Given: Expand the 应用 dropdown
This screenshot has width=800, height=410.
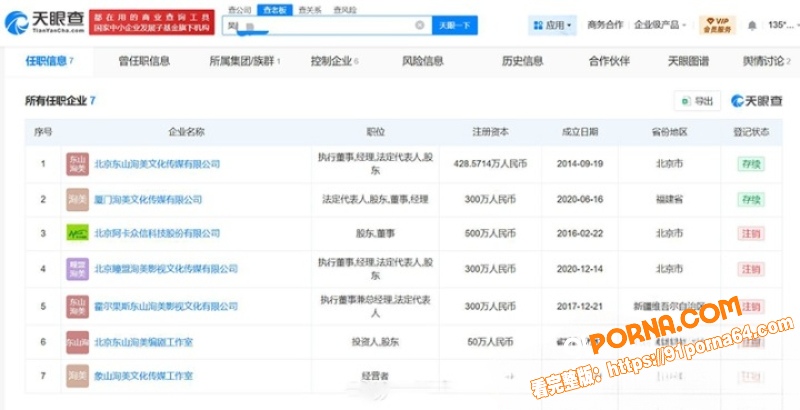Looking at the screenshot, I should point(553,25).
